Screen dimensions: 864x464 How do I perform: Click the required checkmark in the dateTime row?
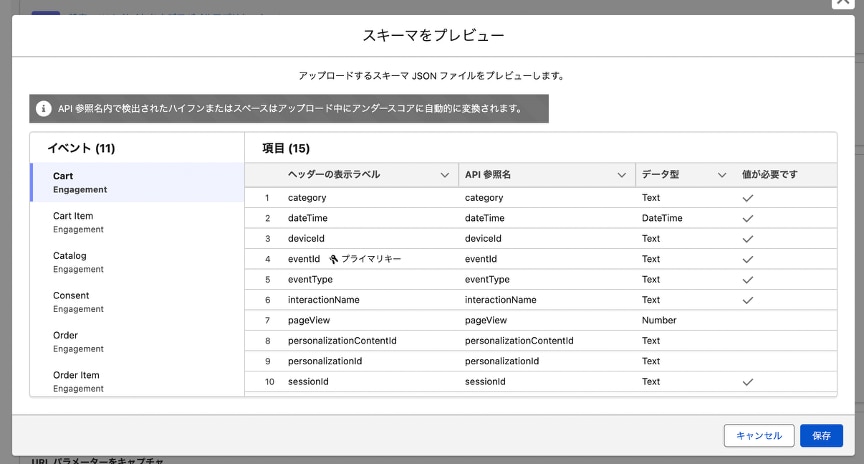point(747,218)
